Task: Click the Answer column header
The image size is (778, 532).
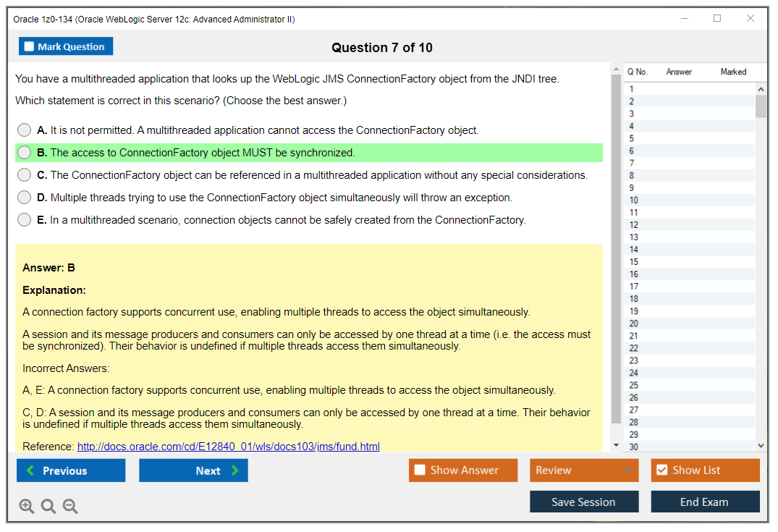Action: (678, 72)
